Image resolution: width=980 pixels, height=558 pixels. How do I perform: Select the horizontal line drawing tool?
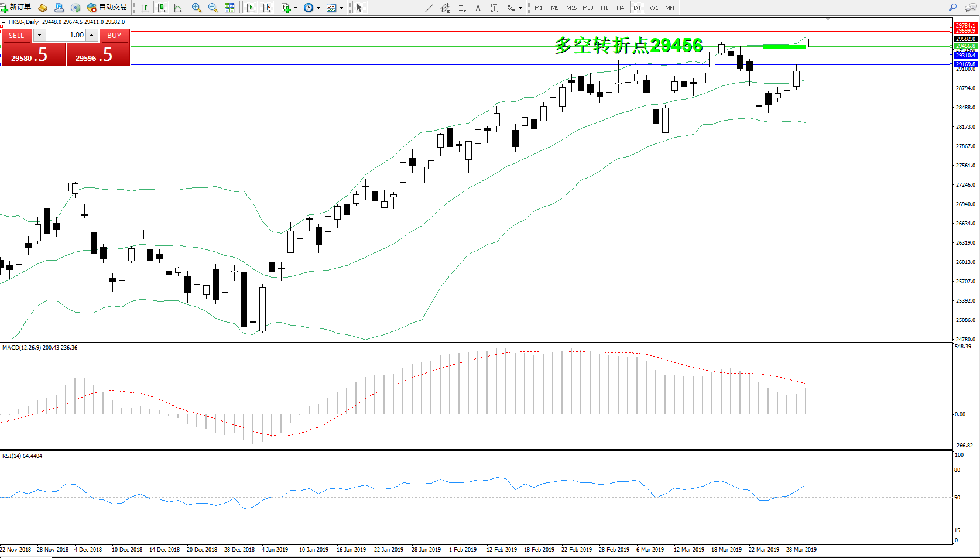[x=413, y=8]
